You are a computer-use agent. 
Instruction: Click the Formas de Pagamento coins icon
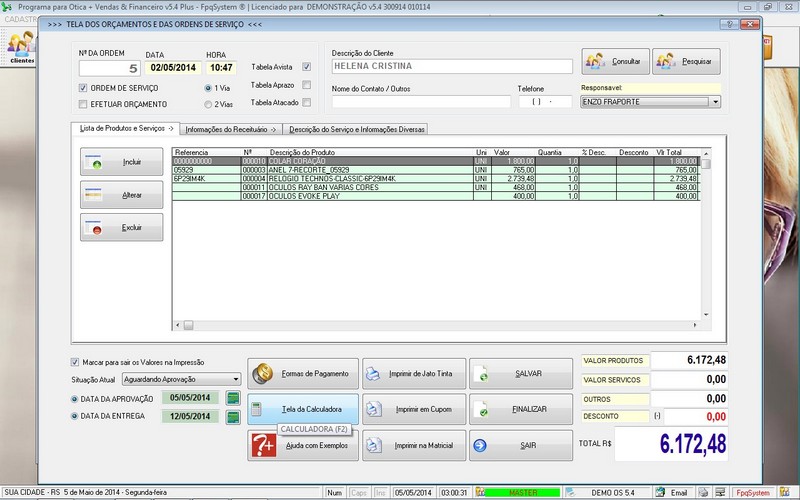click(264, 374)
